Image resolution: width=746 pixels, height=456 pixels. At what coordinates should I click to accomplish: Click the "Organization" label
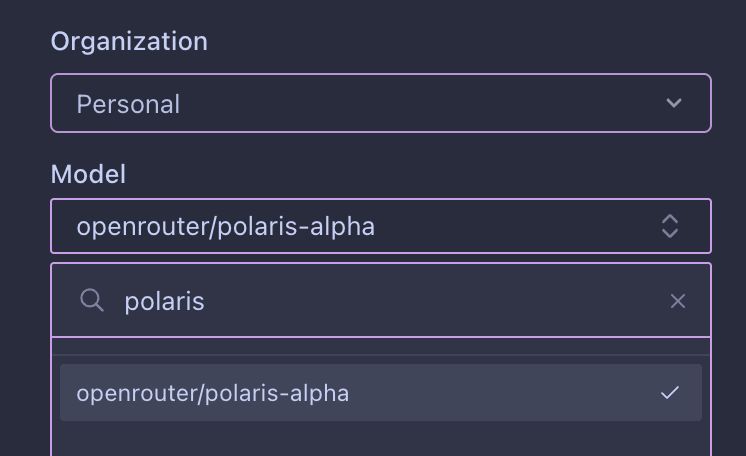point(129,41)
